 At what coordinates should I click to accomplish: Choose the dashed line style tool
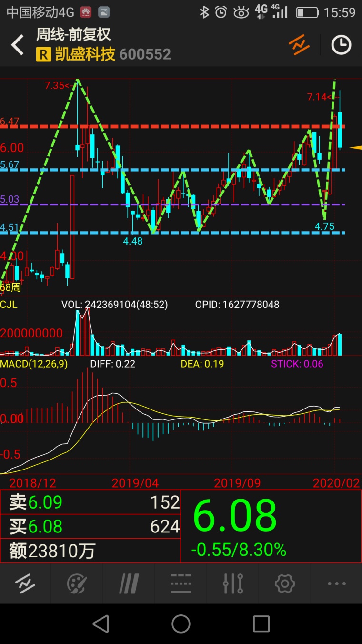pyautogui.click(x=181, y=583)
